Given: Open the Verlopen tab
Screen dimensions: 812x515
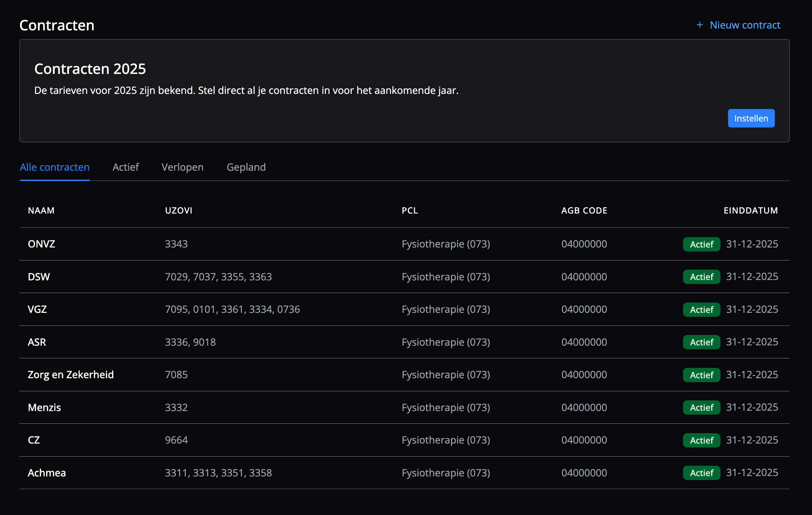Looking at the screenshot, I should (182, 167).
